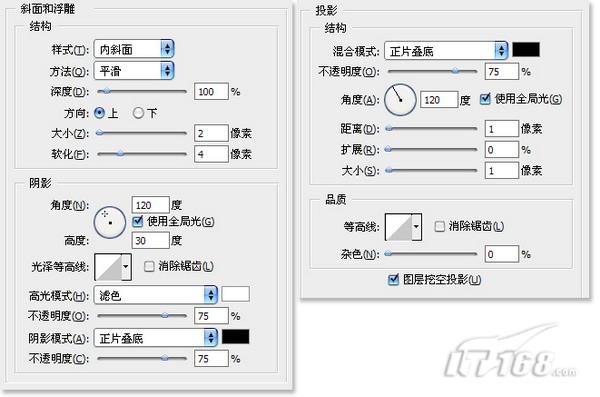Click the 杂色 slider
Screen dimensions: 600x397
(432, 254)
